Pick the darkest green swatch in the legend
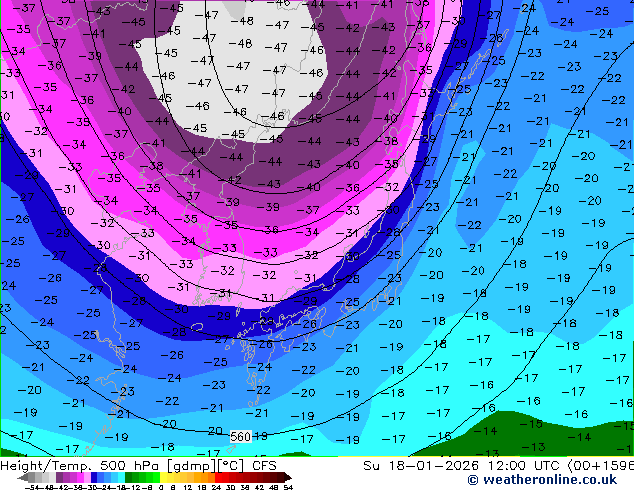The image size is (634, 490). pos(129,477)
